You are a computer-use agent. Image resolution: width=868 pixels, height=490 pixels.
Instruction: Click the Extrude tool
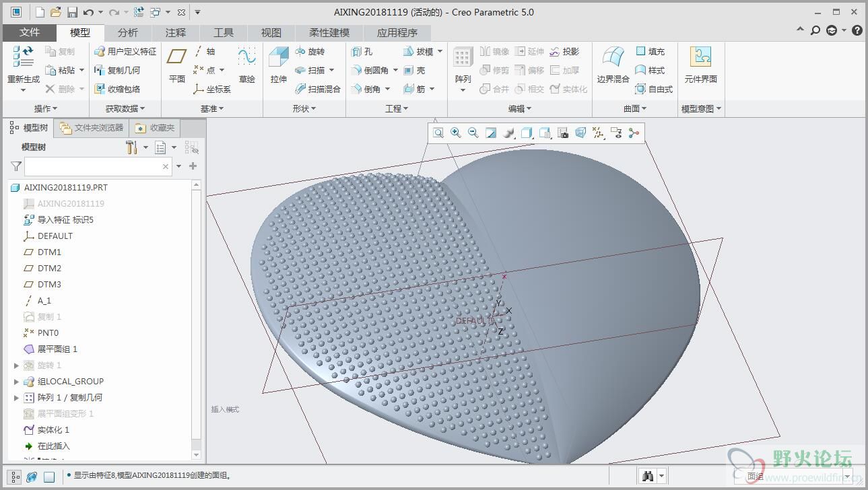point(279,66)
